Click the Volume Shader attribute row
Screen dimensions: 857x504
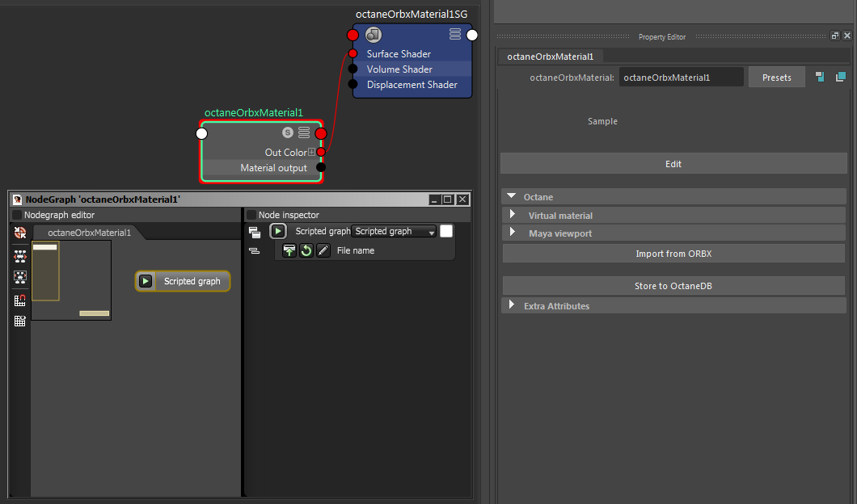[x=412, y=69]
